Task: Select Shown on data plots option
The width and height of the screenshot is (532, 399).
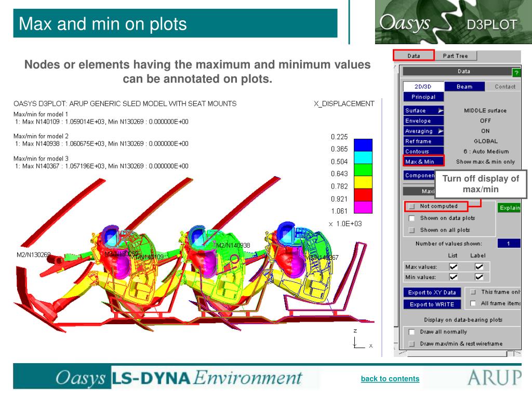Action: (x=411, y=218)
